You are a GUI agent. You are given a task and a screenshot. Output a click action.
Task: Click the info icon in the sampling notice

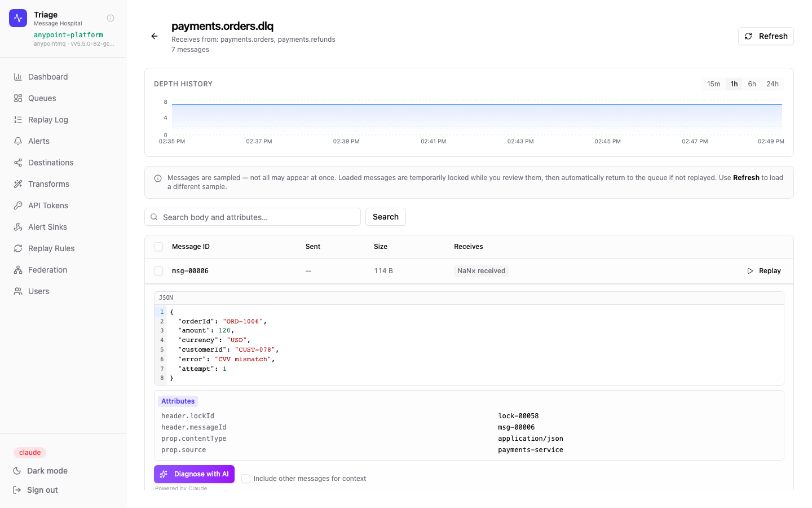point(158,178)
